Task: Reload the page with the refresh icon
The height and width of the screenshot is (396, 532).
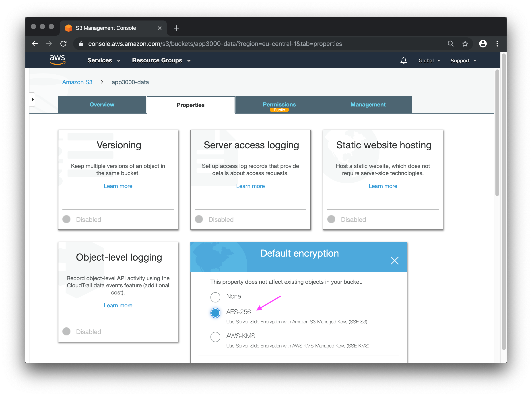Action: [x=64, y=44]
